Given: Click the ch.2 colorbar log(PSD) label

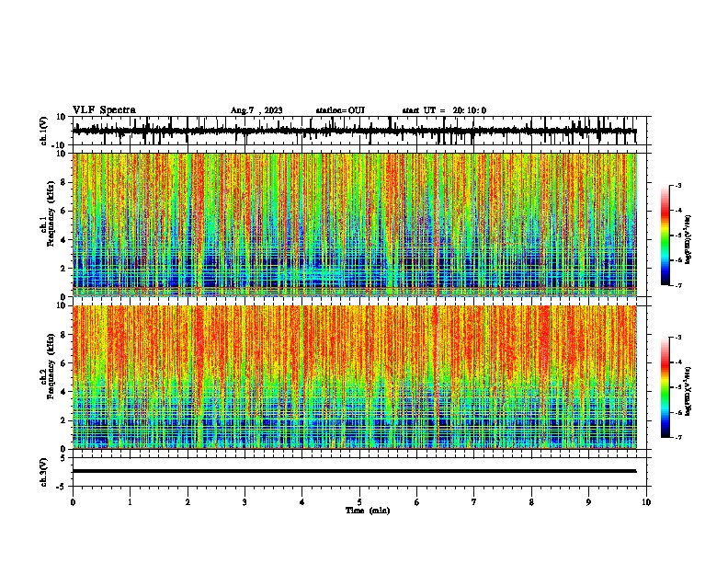Looking at the screenshot, I should (688, 391).
